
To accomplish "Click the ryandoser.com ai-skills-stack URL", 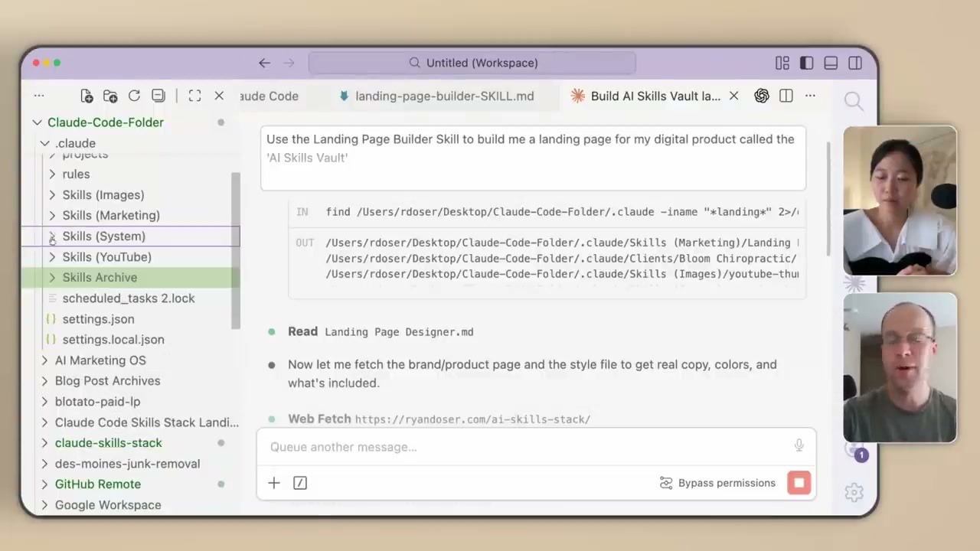I will pos(472,419).
